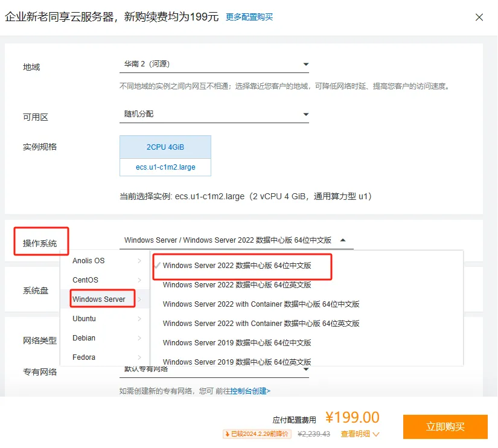The image size is (498, 448).
Task: Click the ecs.u1-c1m2.large spec label
Action: pos(165,167)
